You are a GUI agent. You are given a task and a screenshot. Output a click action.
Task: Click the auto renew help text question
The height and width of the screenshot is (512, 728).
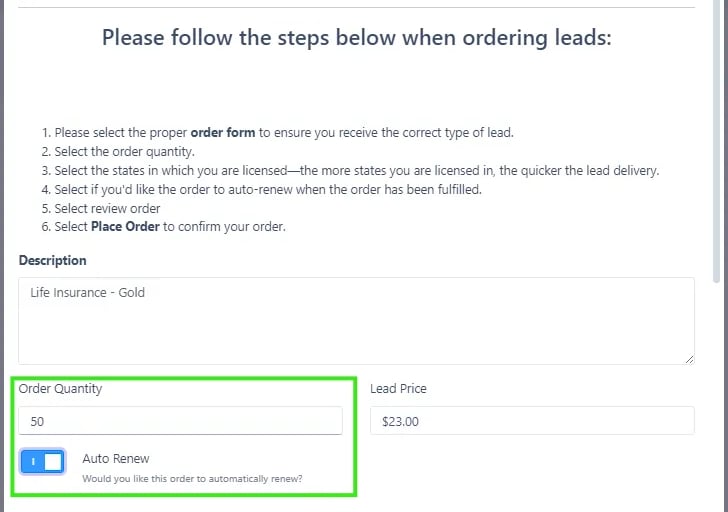point(192,479)
